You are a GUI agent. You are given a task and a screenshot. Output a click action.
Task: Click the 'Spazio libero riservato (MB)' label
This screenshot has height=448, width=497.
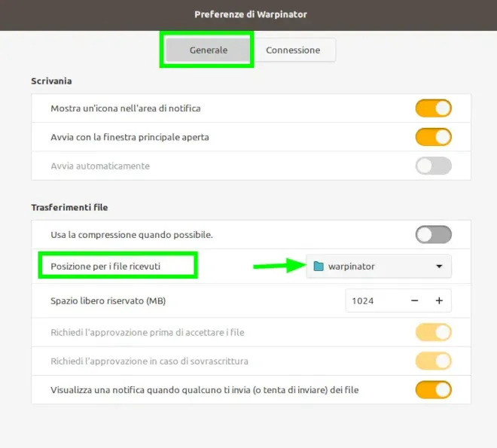[108, 301]
